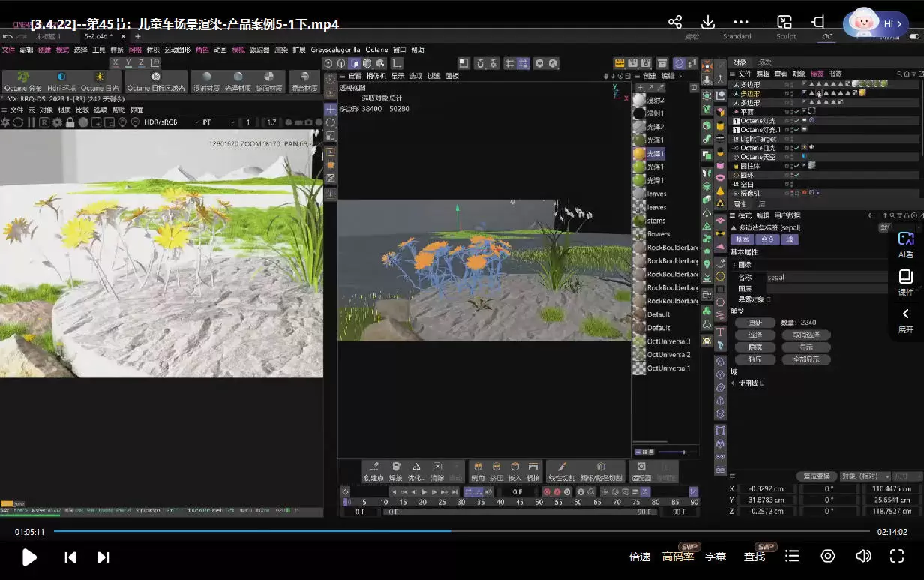Viewport: 924px width, 580px height.
Task: Toggle the Z axis lock
Action: pyautogui.click(x=141, y=62)
